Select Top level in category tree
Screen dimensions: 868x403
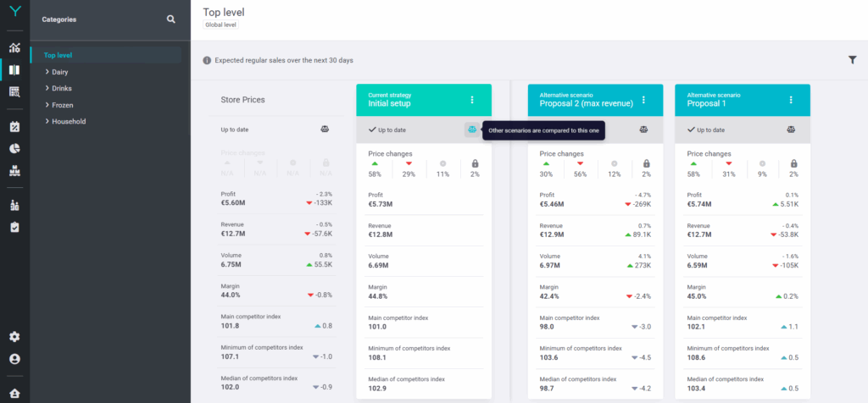[x=58, y=55]
